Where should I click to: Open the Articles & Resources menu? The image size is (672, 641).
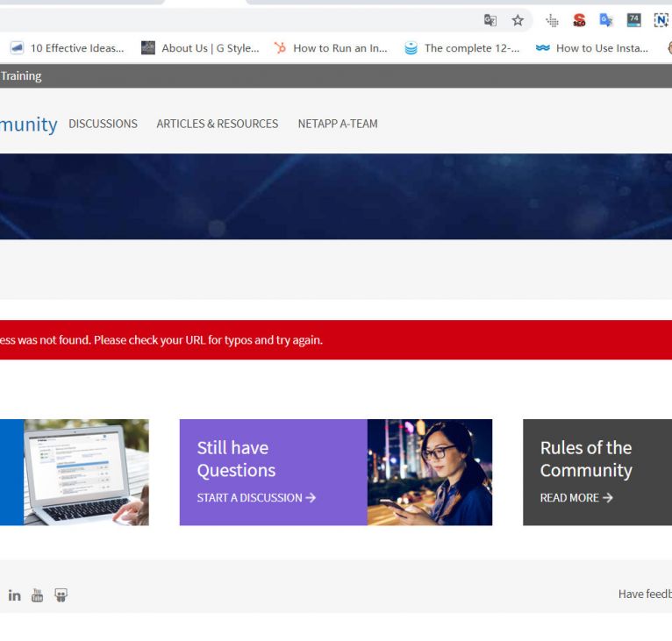pos(217,124)
